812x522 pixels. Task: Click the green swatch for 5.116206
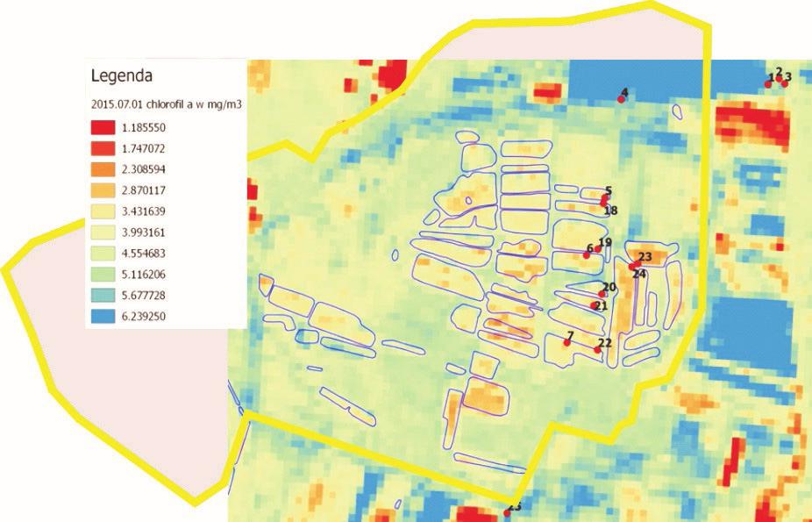pos(103,275)
